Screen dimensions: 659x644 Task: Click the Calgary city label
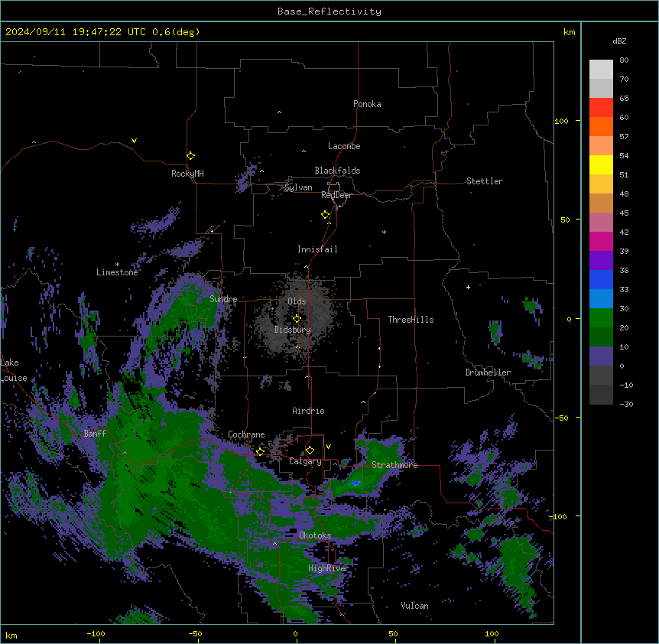(x=306, y=461)
